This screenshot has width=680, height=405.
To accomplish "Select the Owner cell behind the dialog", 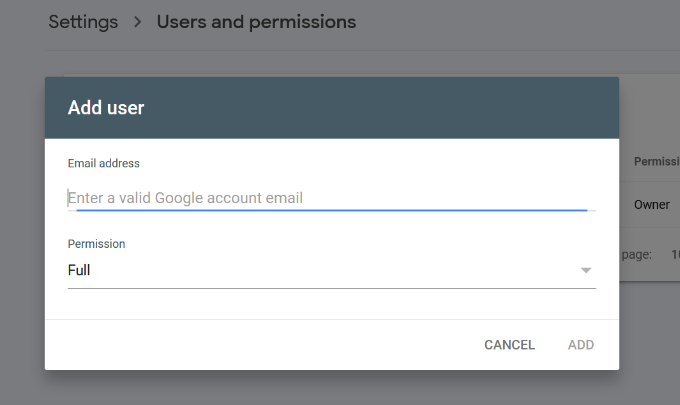I will tap(652, 204).
